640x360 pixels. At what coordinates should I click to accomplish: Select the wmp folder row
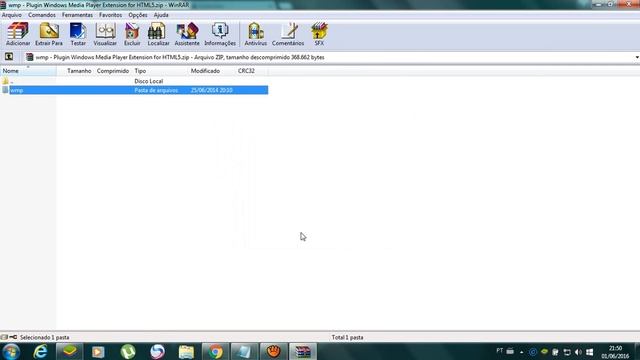(x=134, y=90)
